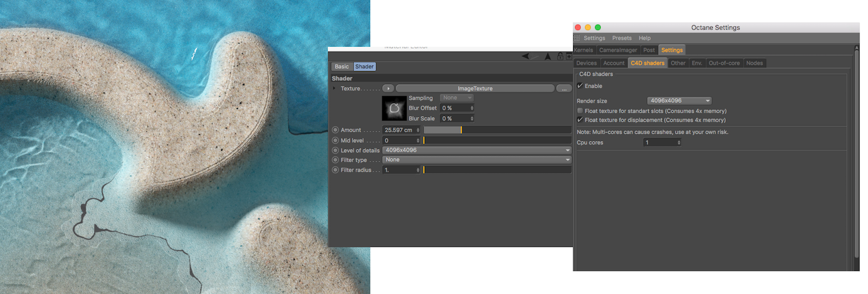
Task: Click the Blur Scale stepper arrows
Action: 472,118
